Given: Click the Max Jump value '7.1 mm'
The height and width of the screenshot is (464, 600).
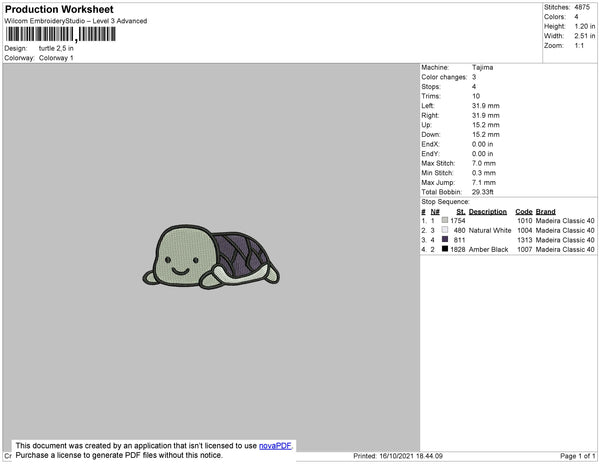Looking at the screenshot, I should [484, 182].
